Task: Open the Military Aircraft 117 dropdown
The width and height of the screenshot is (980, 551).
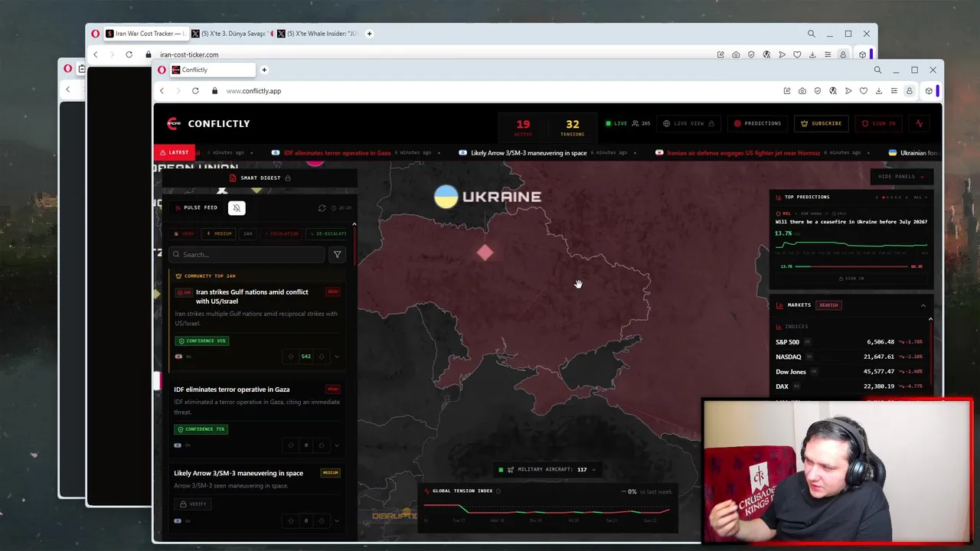Action: [x=547, y=470]
